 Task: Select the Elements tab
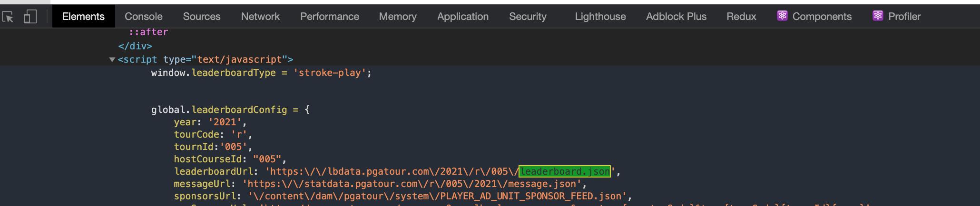[83, 17]
